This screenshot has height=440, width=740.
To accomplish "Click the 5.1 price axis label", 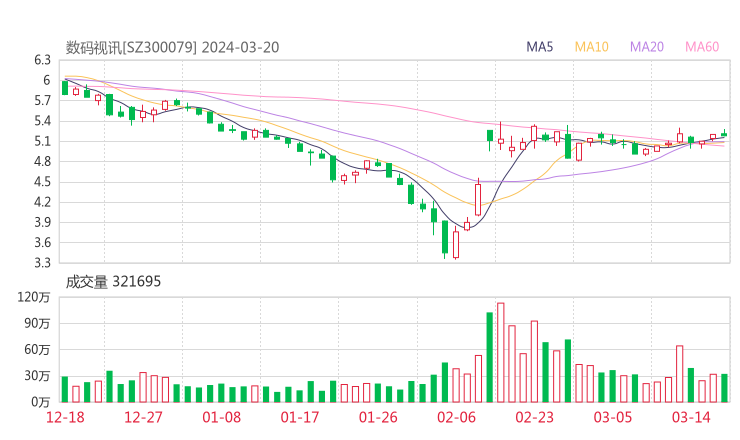I will (42, 141).
